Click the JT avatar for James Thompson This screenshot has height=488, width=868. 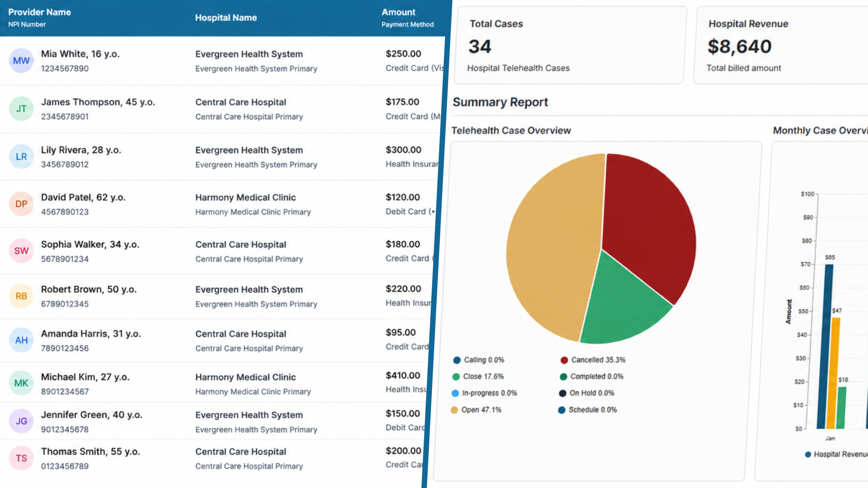pyautogui.click(x=21, y=109)
